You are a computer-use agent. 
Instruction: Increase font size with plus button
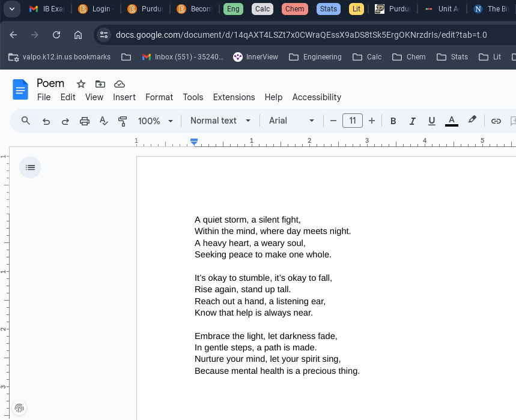click(x=372, y=121)
